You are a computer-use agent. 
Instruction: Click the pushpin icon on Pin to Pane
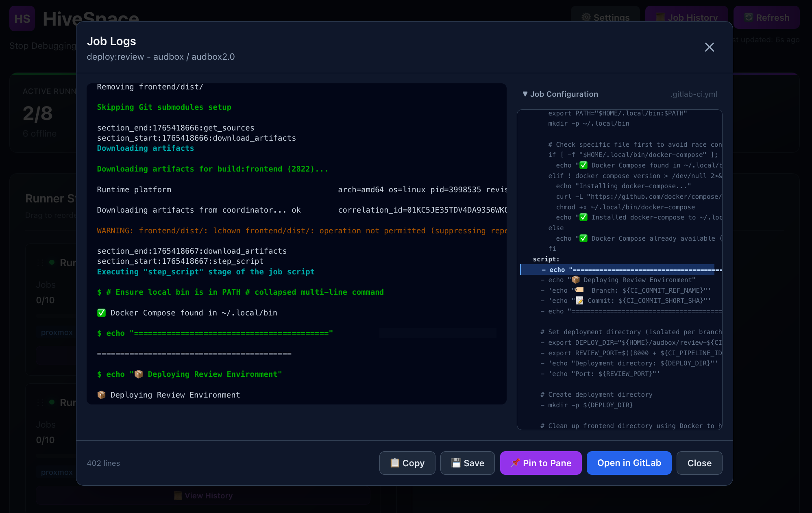pos(515,463)
